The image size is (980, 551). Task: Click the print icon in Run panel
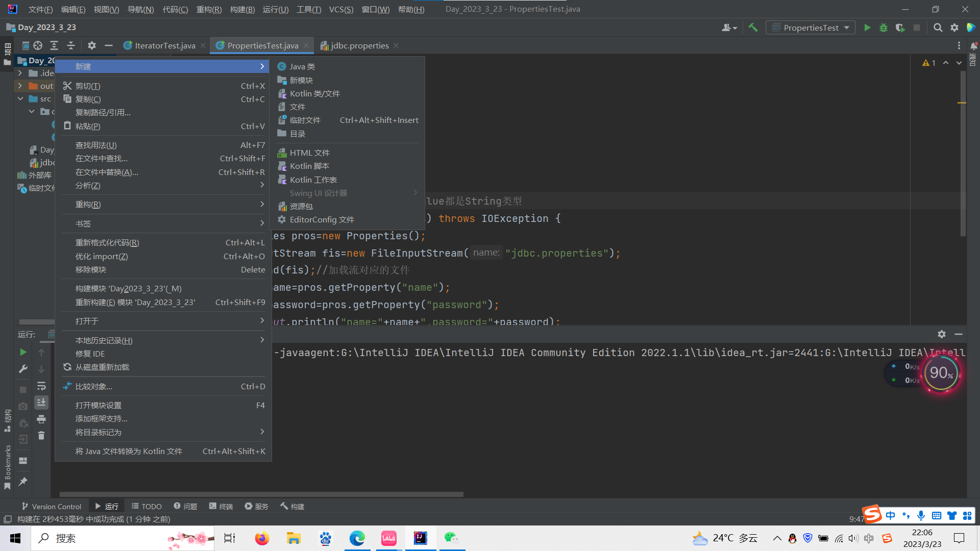tap(41, 419)
